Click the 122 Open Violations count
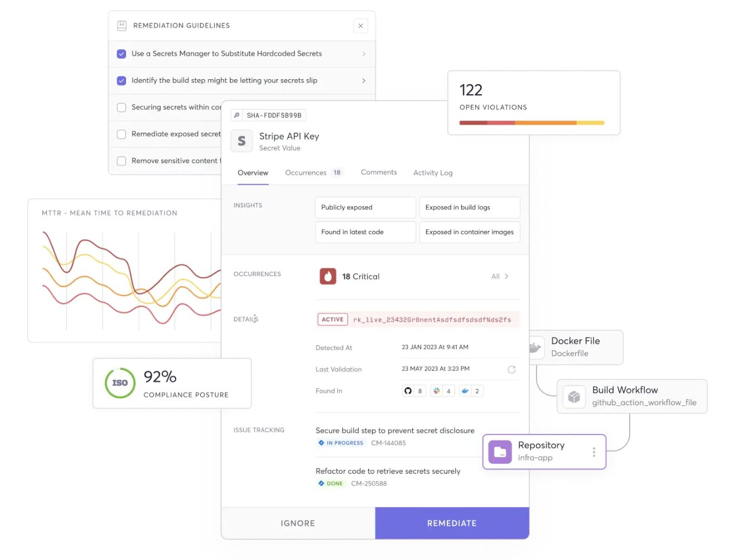Screen dimensions: 743x560 (471, 90)
